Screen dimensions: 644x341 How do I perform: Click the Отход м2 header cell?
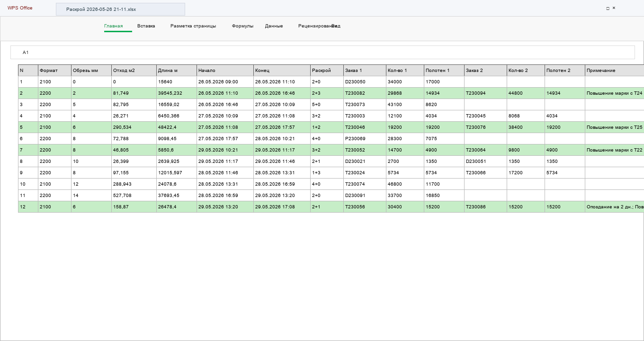[134, 71]
